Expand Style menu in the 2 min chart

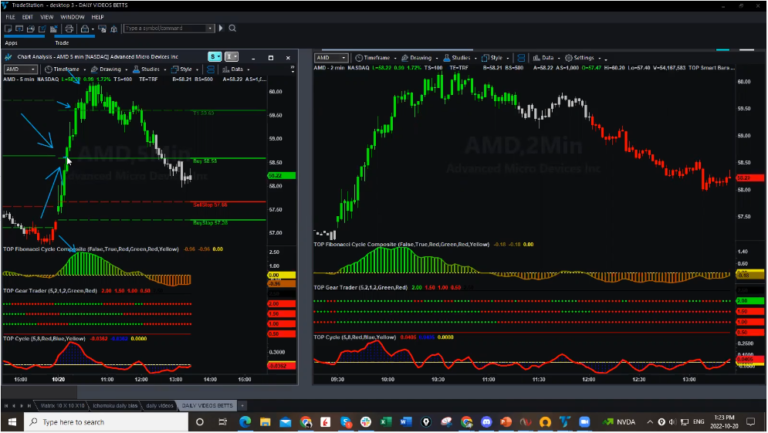click(x=495, y=58)
